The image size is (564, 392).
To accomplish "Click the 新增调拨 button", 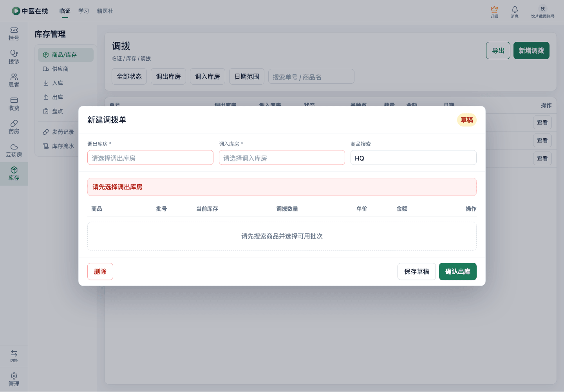I will [x=531, y=51].
